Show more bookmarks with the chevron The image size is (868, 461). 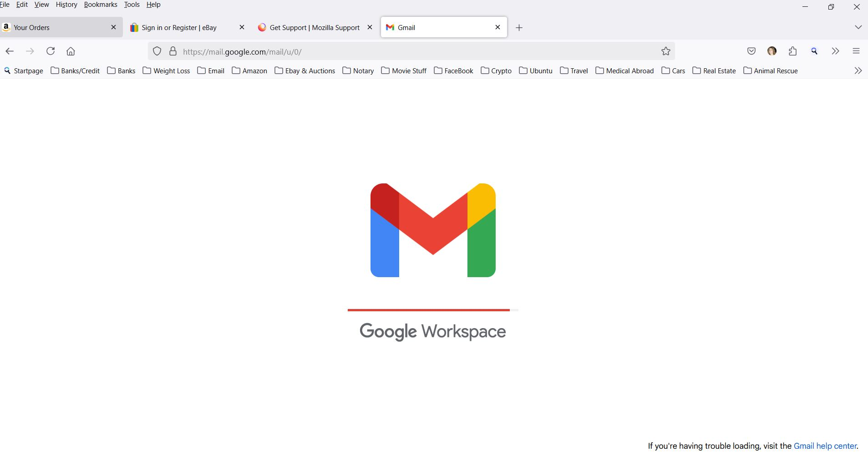click(x=858, y=71)
